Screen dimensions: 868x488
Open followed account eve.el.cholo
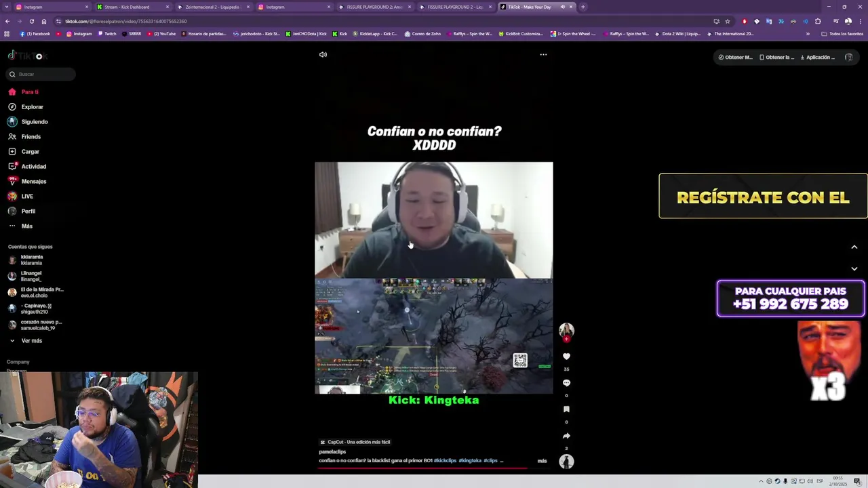(35, 292)
